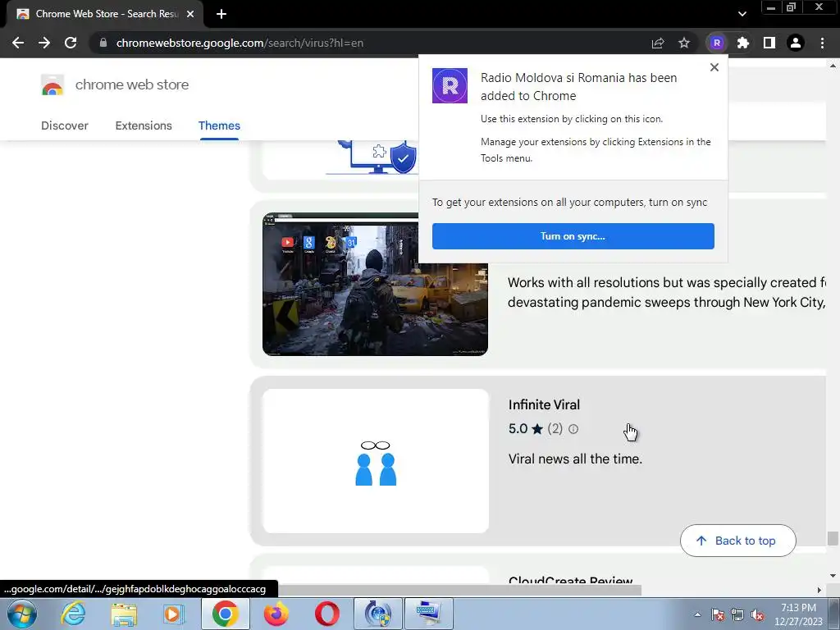Open Windows Media Player from the taskbar
840x630 pixels.
click(x=172, y=614)
